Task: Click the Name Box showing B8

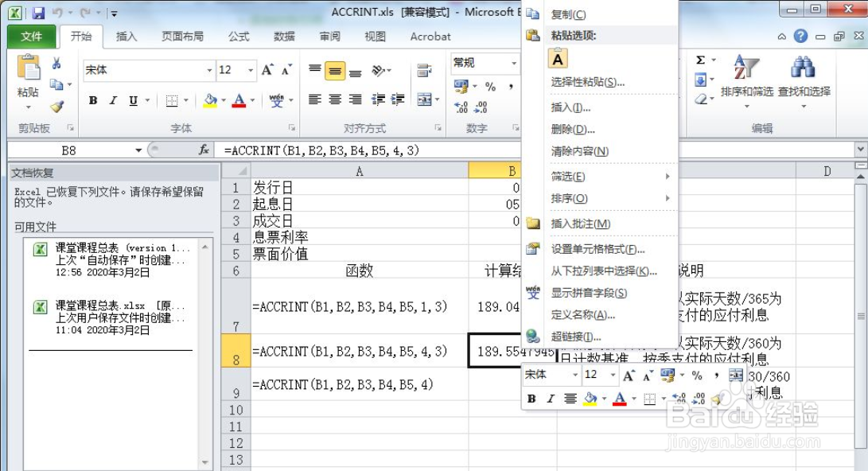Action: coord(69,150)
